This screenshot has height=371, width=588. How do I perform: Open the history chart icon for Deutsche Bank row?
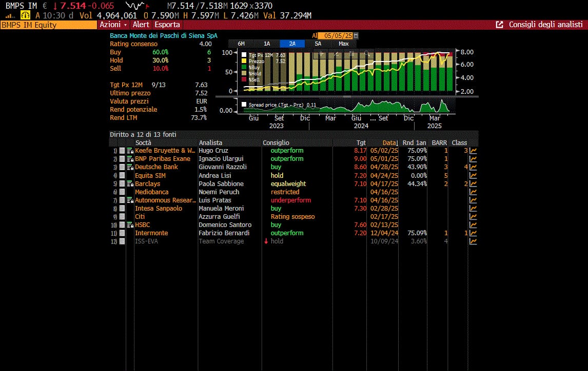(x=473, y=167)
